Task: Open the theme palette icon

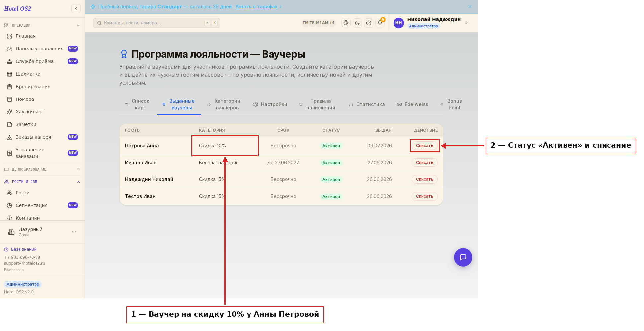Action: click(x=346, y=23)
